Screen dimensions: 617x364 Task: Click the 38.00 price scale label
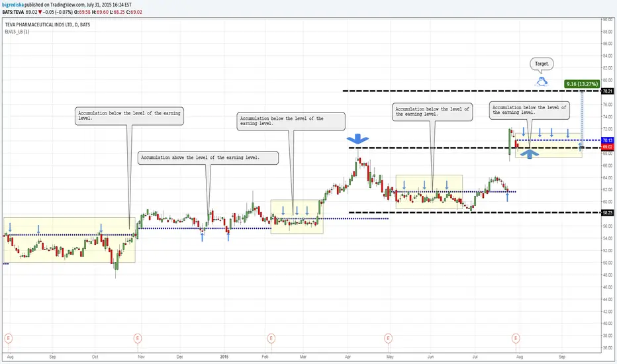607,336
